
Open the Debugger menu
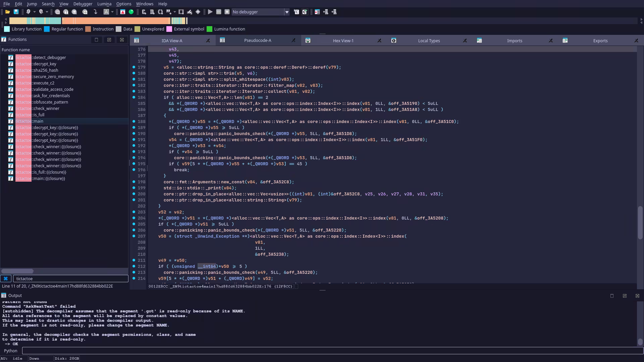click(83, 4)
